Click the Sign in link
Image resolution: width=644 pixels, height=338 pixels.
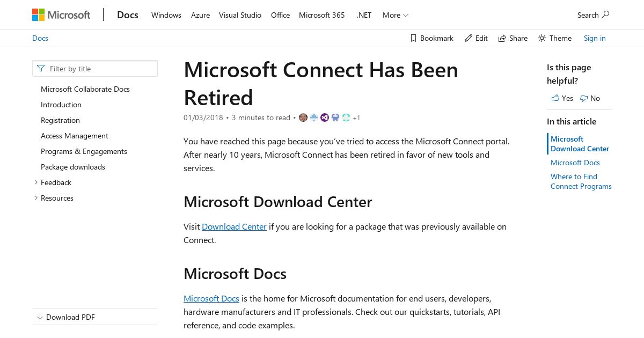595,38
